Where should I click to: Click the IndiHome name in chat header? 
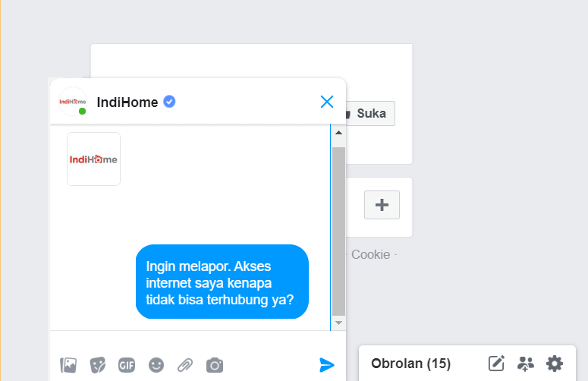pyautogui.click(x=127, y=102)
